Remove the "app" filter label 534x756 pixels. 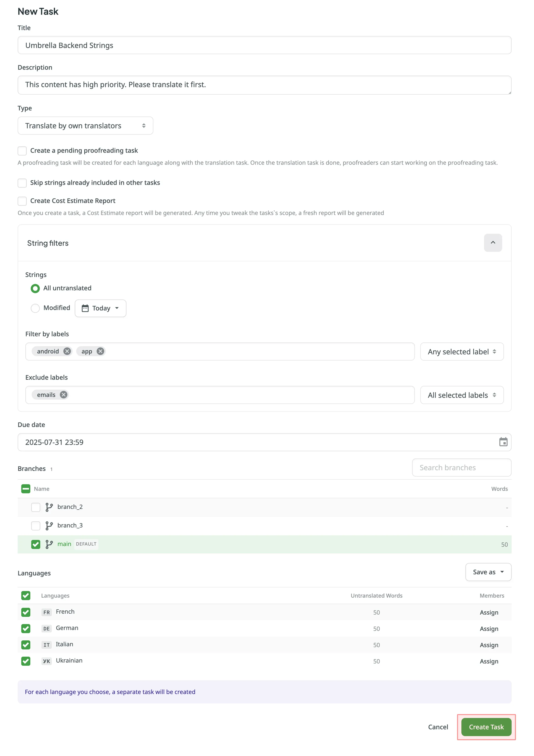pyautogui.click(x=101, y=351)
